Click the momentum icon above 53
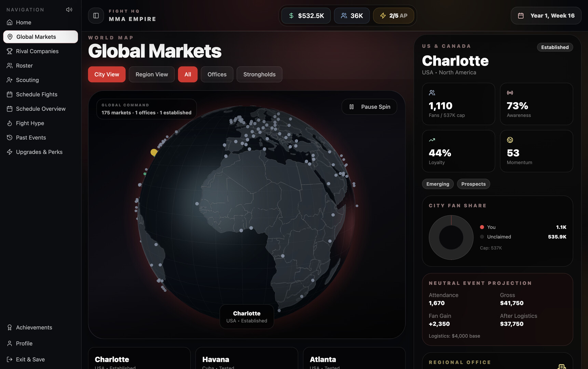The image size is (588, 369). click(x=510, y=140)
